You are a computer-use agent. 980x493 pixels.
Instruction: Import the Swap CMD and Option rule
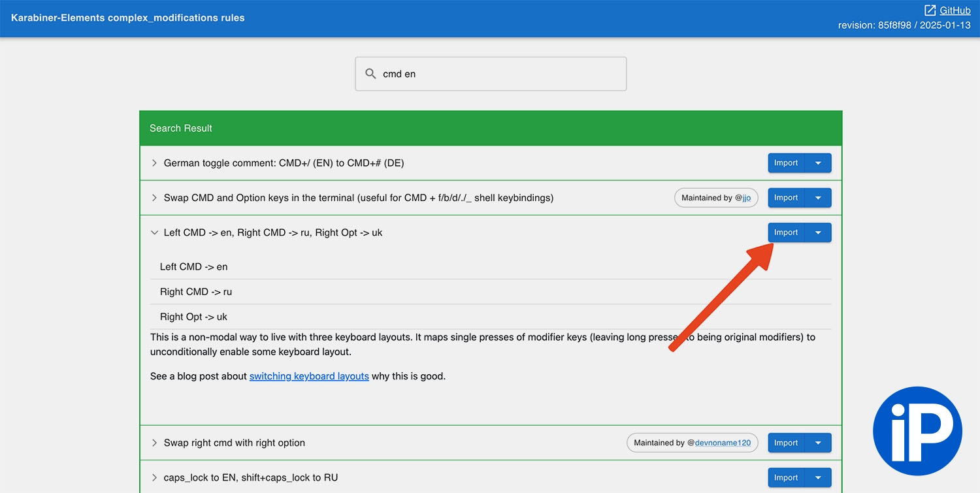[x=786, y=198]
